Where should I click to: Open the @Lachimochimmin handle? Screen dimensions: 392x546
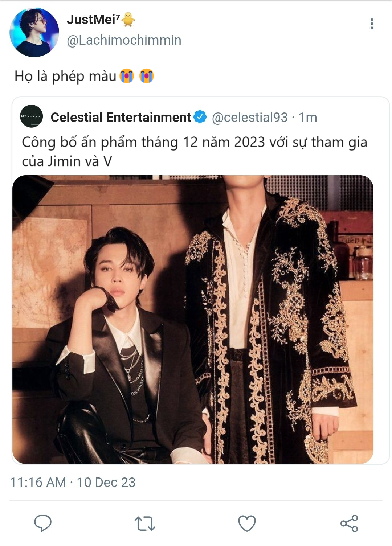(124, 40)
